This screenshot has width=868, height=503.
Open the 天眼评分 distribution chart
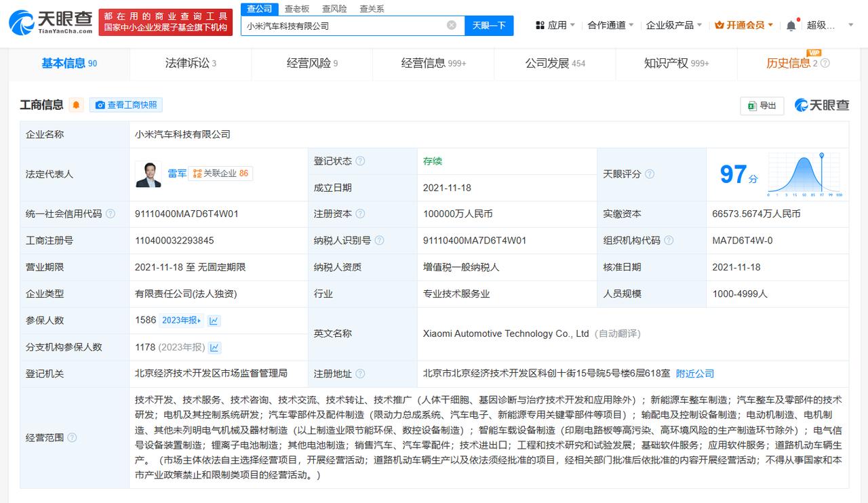805,174
